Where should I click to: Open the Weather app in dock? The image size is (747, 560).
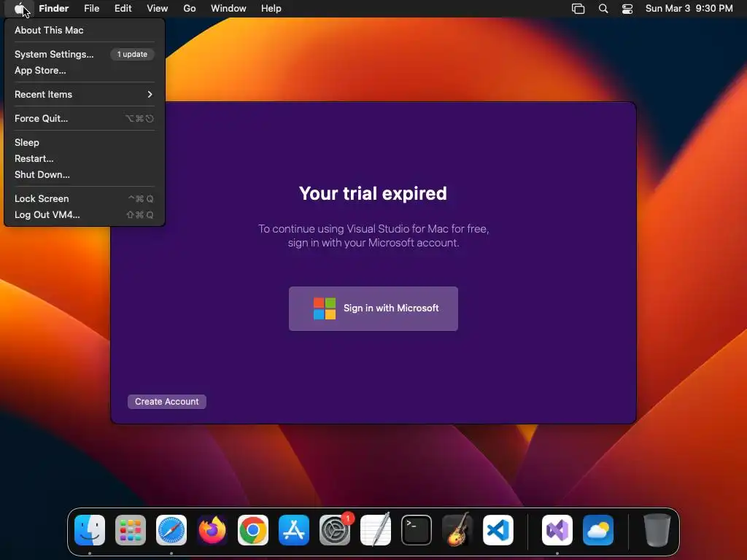598,530
